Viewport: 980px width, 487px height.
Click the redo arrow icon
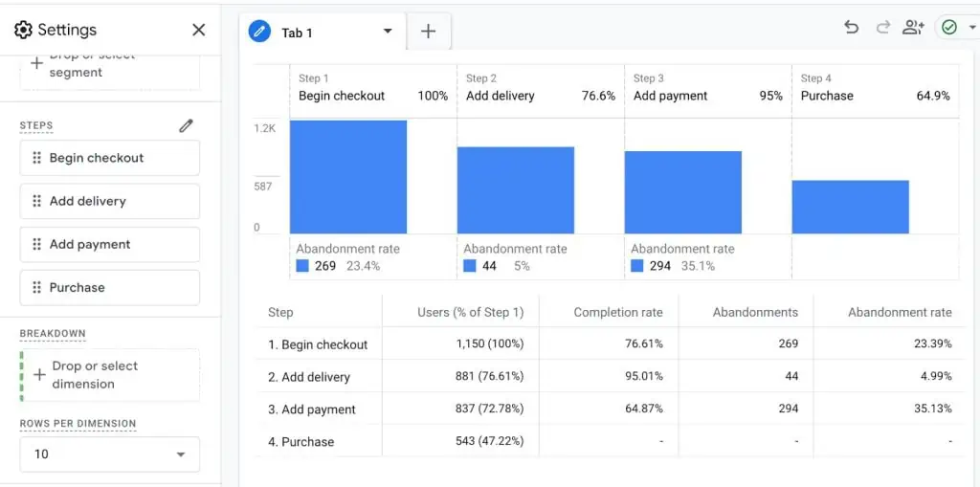click(882, 28)
